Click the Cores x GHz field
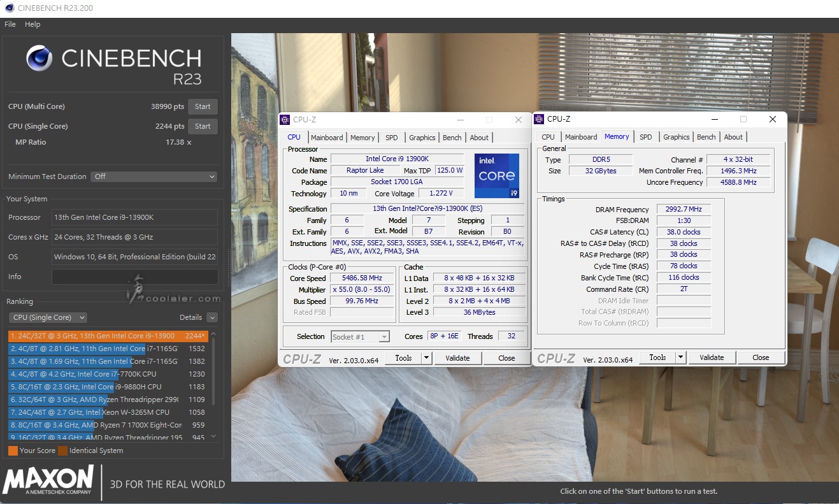This screenshot has height=504, width=839. [134, 237]
